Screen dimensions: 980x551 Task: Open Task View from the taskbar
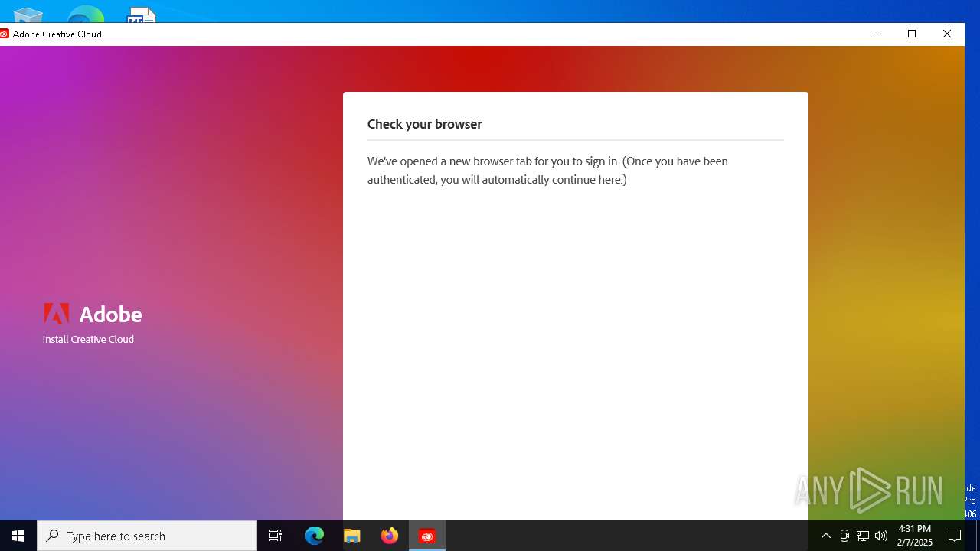pos(276,536)
